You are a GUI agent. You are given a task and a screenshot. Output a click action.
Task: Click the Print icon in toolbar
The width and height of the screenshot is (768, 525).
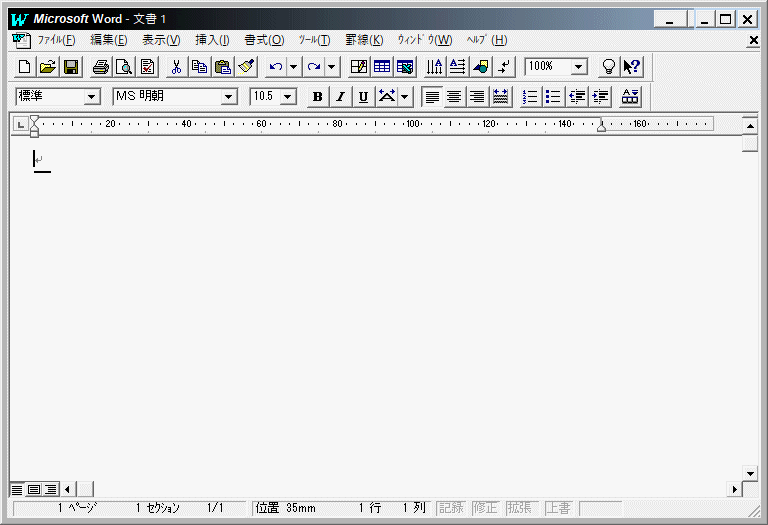coord(101,67)
